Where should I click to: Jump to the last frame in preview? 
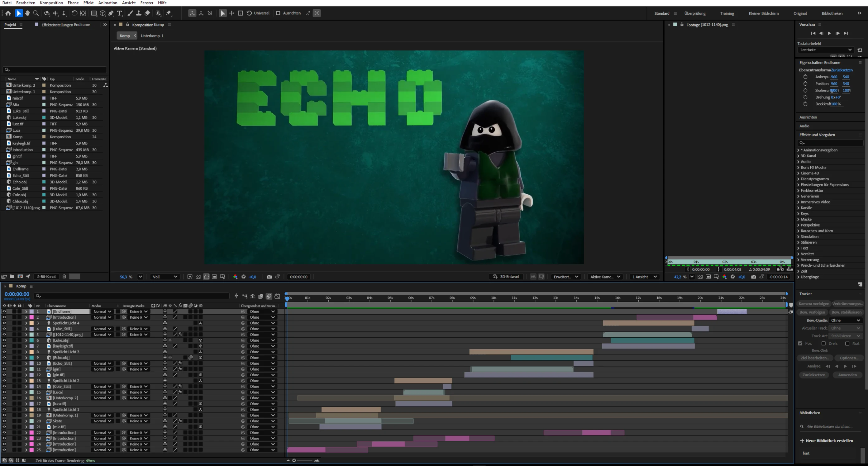[x=846, y=33]
